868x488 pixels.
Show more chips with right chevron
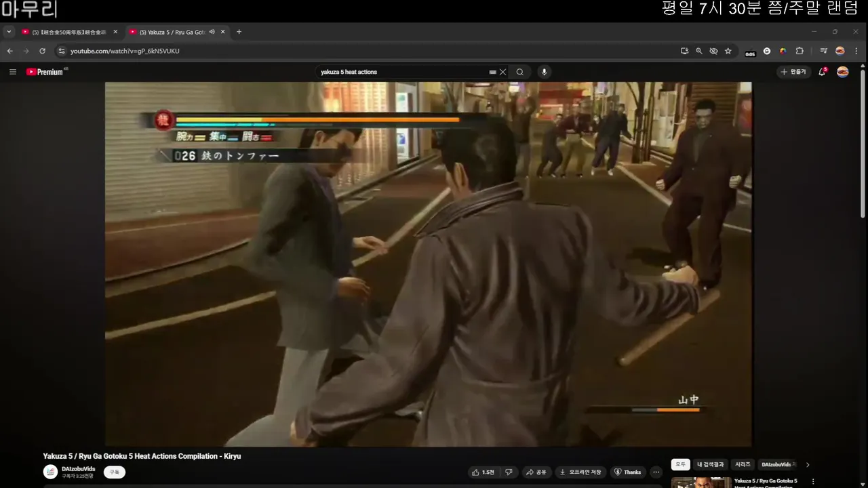pyautogui.click(x=808, y=464)
